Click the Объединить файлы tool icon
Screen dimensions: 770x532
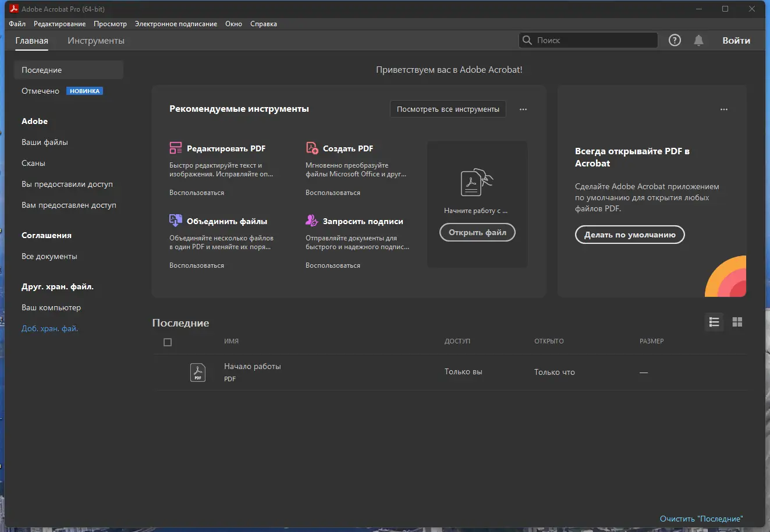(x=175, y=221)
